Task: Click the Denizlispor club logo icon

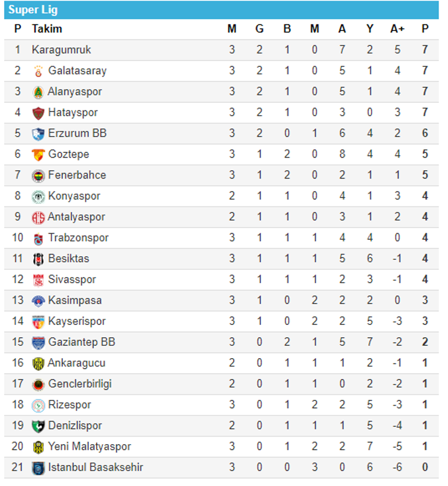Action: coord(38,426)
